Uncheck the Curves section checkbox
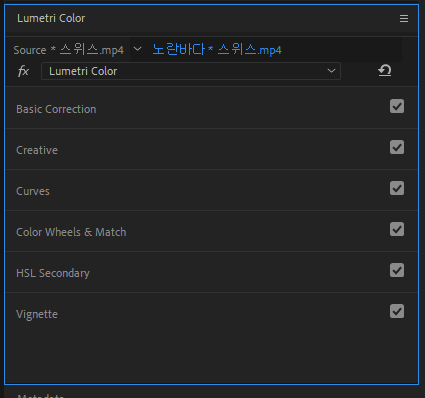 [x=397, y=188]
